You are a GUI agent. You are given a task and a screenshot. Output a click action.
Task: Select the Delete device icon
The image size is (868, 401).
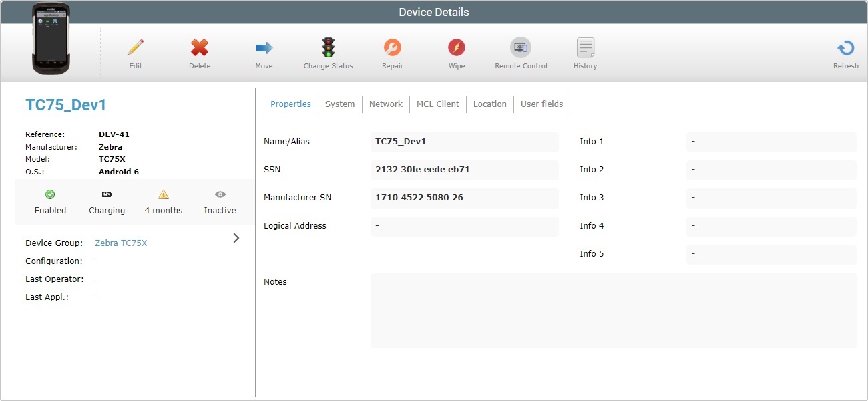tap(199, 53)
